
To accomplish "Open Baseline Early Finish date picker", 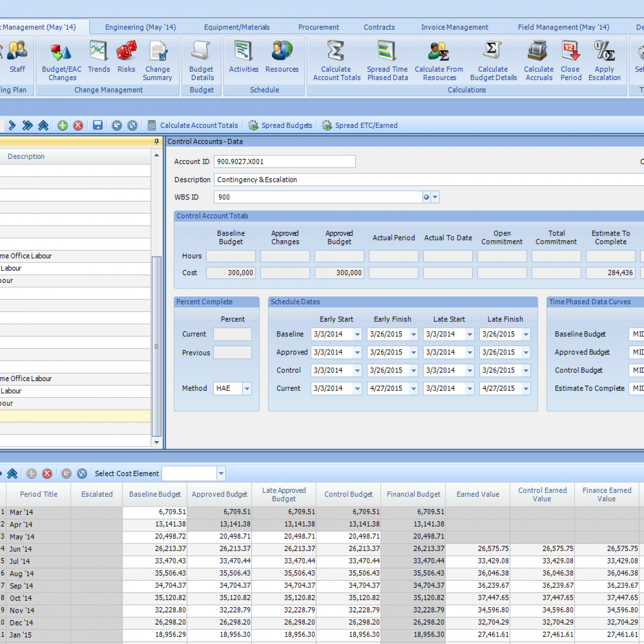I will pyautogui.click(x=413, y=335).
